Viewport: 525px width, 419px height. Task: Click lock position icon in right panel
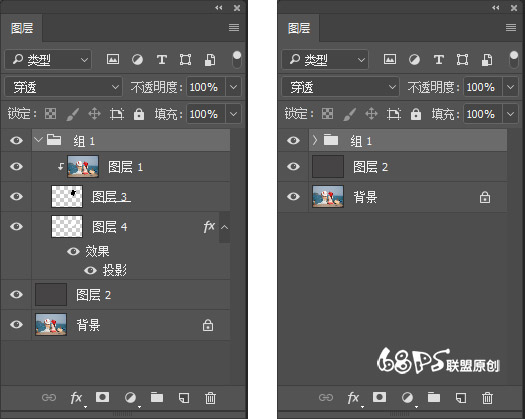click(x=371, y=114)
